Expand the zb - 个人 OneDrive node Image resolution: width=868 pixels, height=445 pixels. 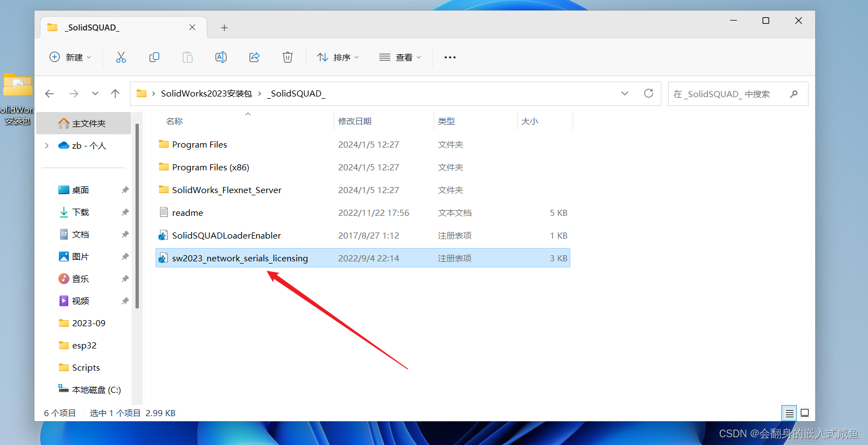(x=47, y=145)
